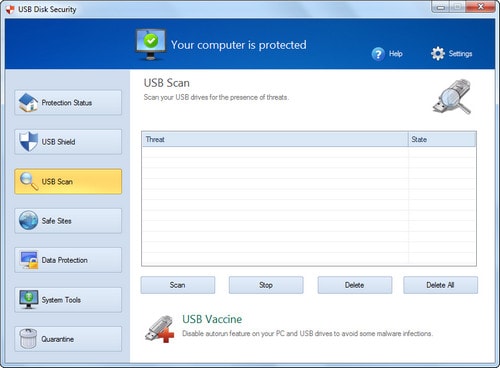
Task: Click the protected computer monitor icon
Action: point(151,45)
